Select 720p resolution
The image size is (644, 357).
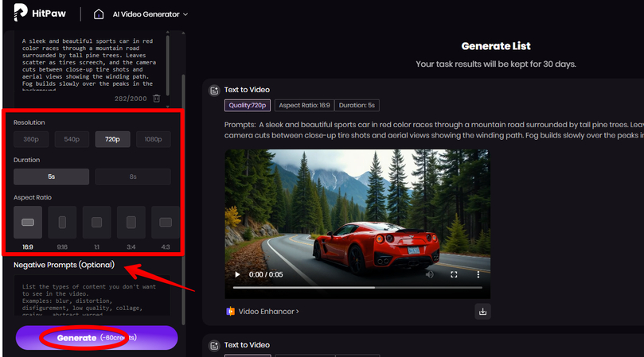pos(112,139)
